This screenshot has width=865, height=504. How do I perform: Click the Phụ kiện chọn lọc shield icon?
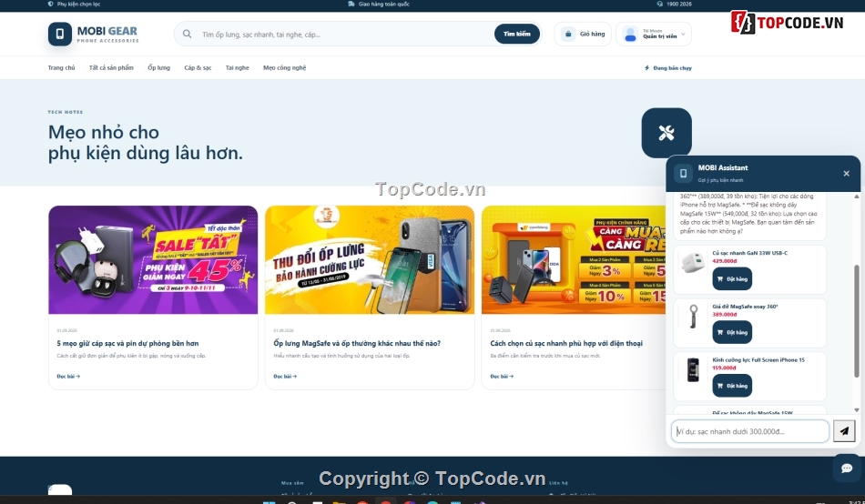(51, 4)
